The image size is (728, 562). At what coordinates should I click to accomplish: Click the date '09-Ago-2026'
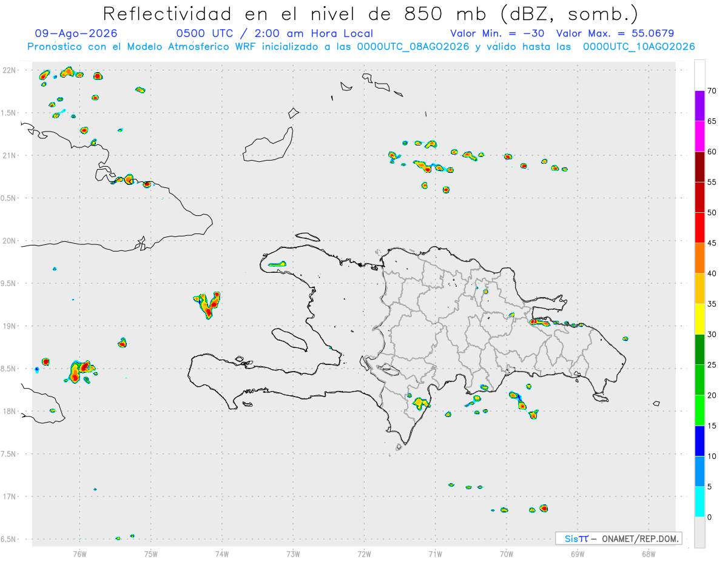[76, 33]
